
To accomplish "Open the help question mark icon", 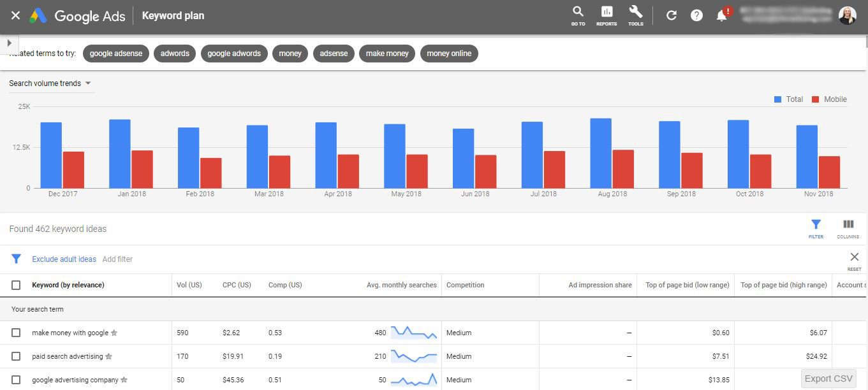I will click(696, 15).
